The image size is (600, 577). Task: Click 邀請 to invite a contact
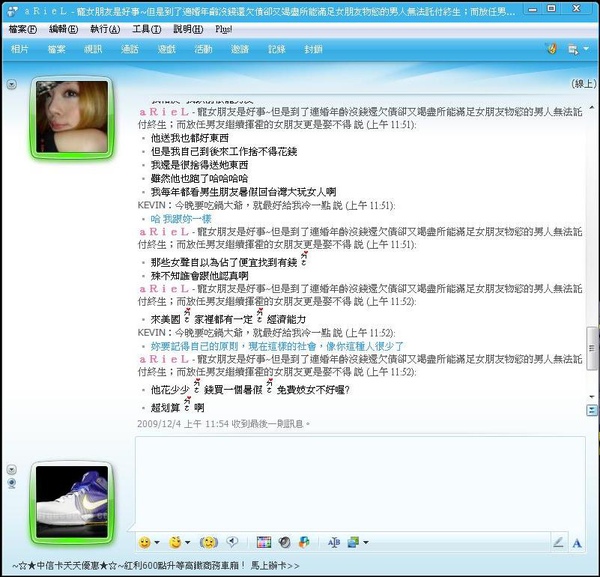click(240, 49)
